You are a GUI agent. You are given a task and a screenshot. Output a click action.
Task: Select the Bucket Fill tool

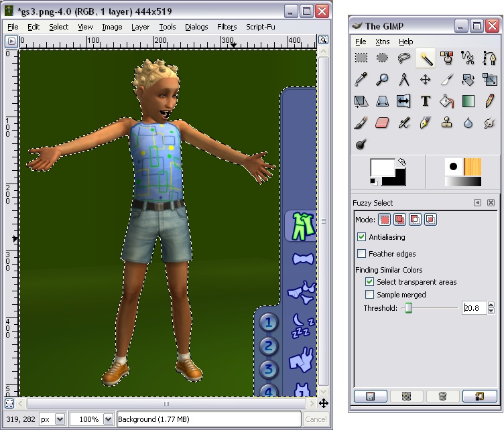pyautogui.click(x=446, y=101)
